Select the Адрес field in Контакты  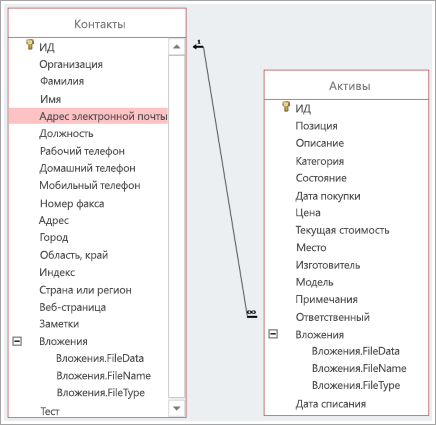(x=54, y=221)
